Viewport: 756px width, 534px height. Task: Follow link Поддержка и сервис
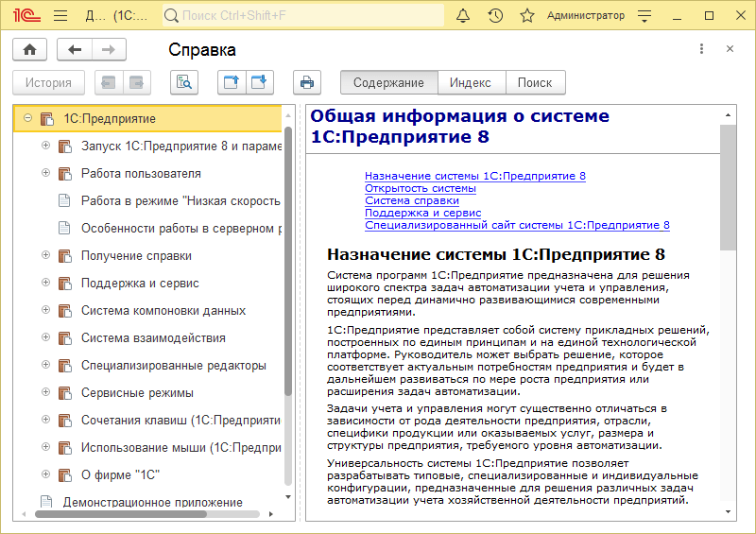point(422,213)
